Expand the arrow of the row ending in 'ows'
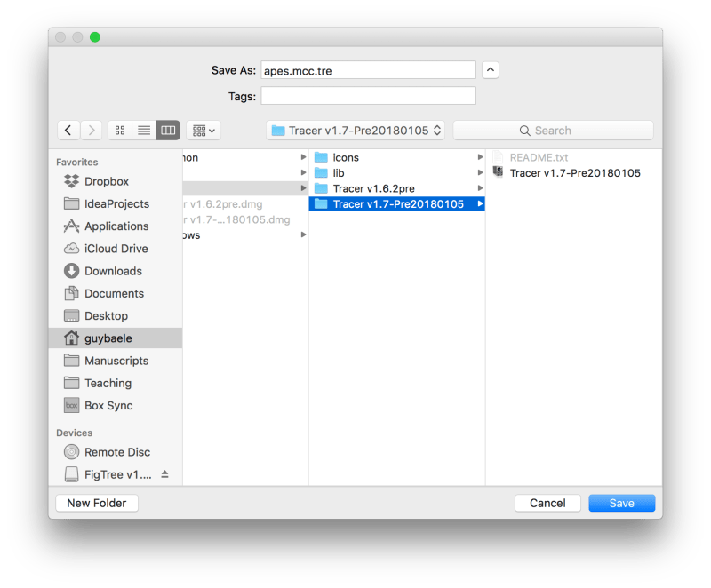The image size is (711, 588). 303,234
